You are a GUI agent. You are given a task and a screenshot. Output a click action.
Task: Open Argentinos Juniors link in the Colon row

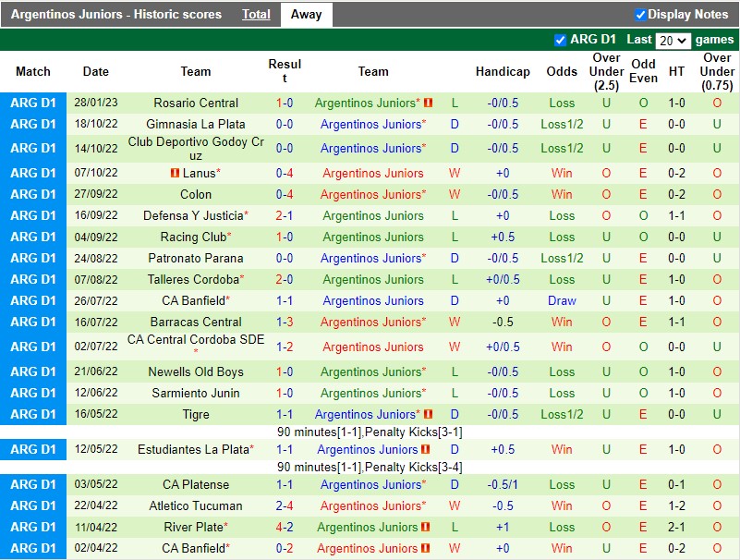click(372, 194)
